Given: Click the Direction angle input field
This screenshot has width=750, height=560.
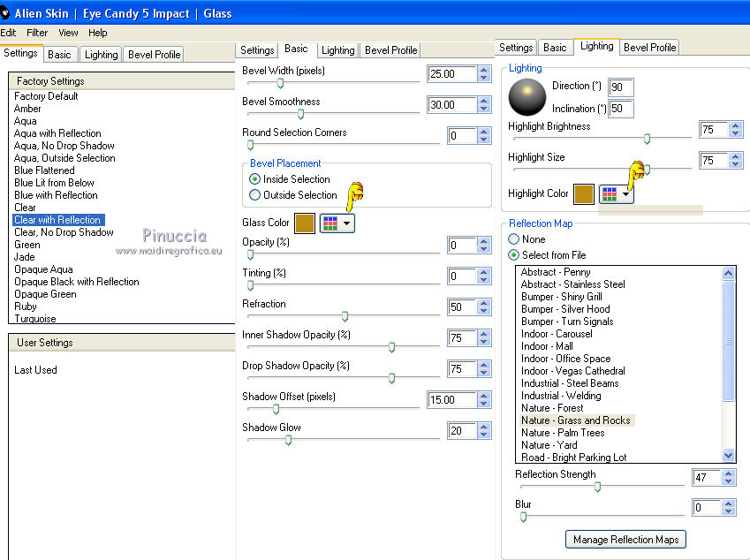Looking at the screenshot, I should click(621, 87).
